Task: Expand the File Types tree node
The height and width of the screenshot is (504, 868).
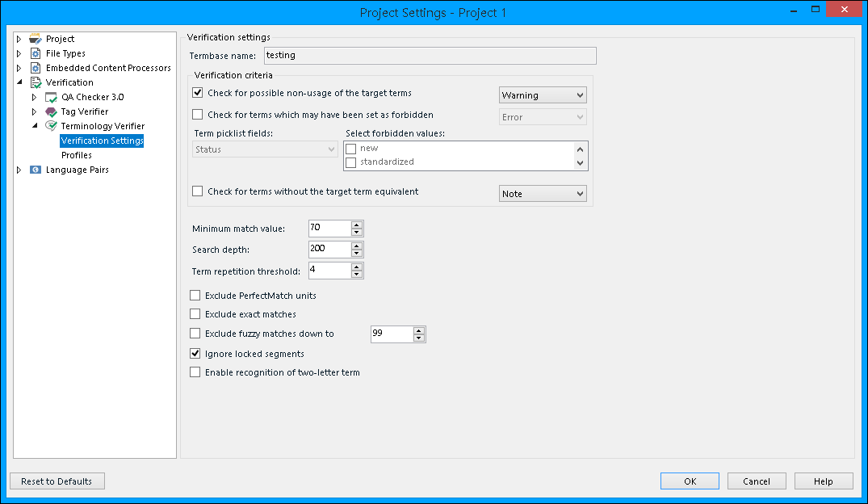Action: click(19, 54)
